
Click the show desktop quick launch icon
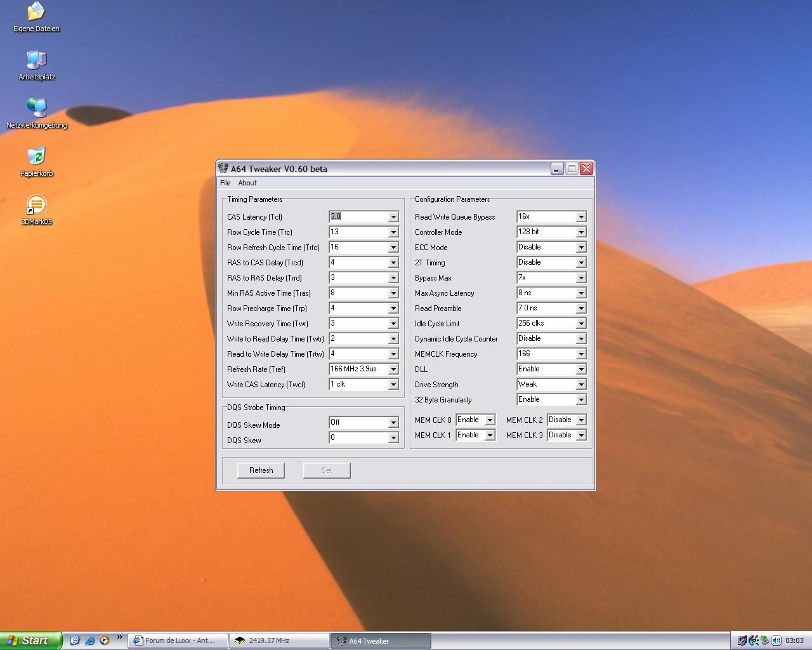(x=75, y=640)
